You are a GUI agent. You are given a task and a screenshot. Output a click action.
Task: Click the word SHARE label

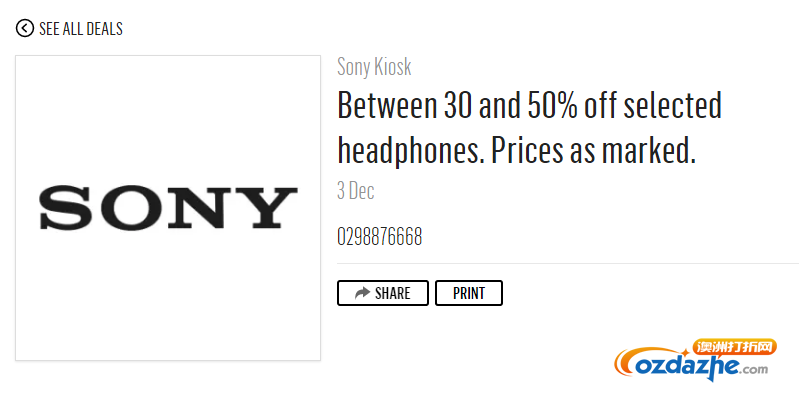pos(392,293)
